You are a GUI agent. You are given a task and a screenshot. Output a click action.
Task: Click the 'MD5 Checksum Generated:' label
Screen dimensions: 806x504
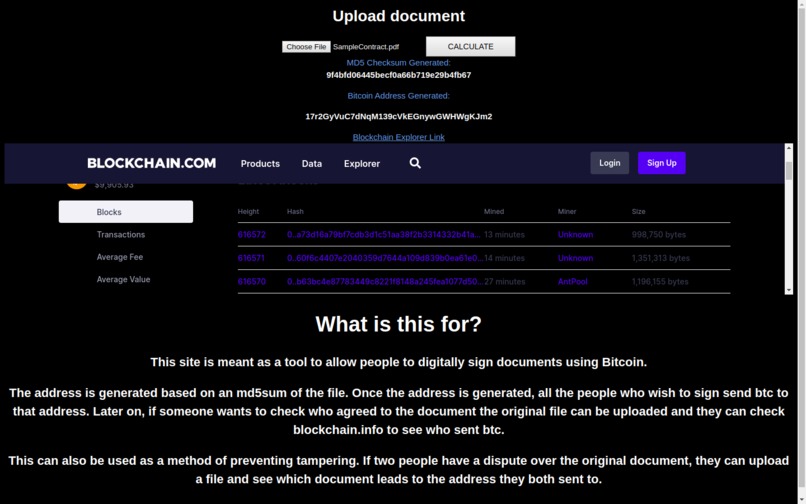pos(398,63)
